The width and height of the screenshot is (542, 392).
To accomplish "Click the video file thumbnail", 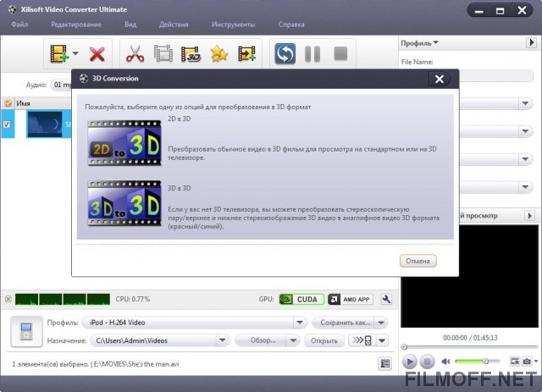I will tap(45, 124).
